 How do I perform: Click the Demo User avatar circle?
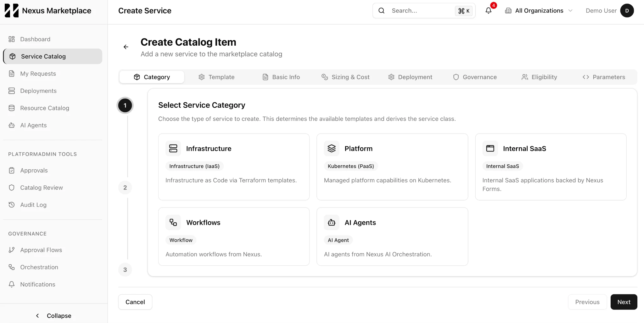coord(627,11)
